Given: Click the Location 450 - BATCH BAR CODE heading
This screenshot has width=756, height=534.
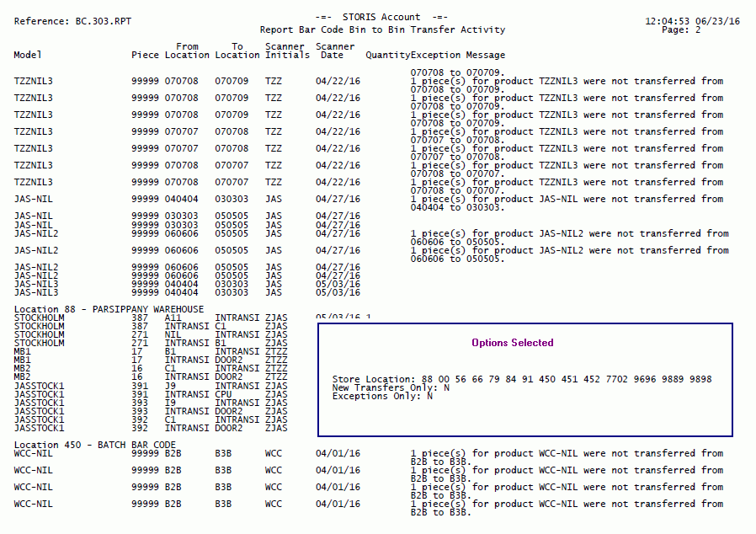Looking at the screenshot, I should pyautogui.click(x=95, y=445).
